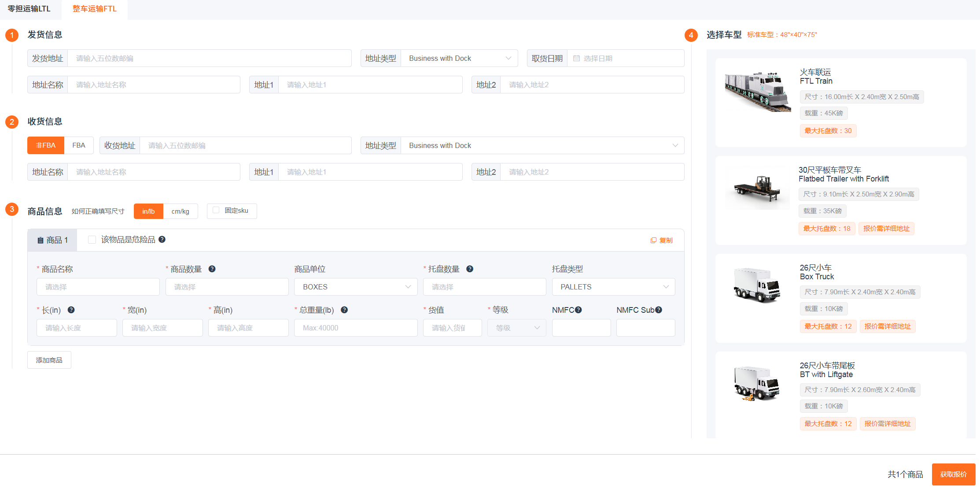980x489 pixels.
Task: Click the 获取报价 button
Action: point(954,474)
